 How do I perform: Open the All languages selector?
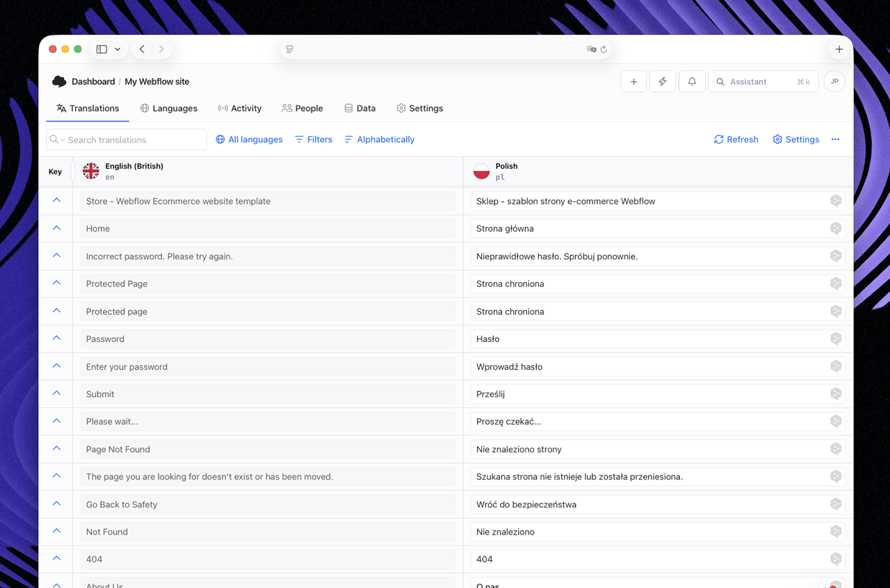248,139
